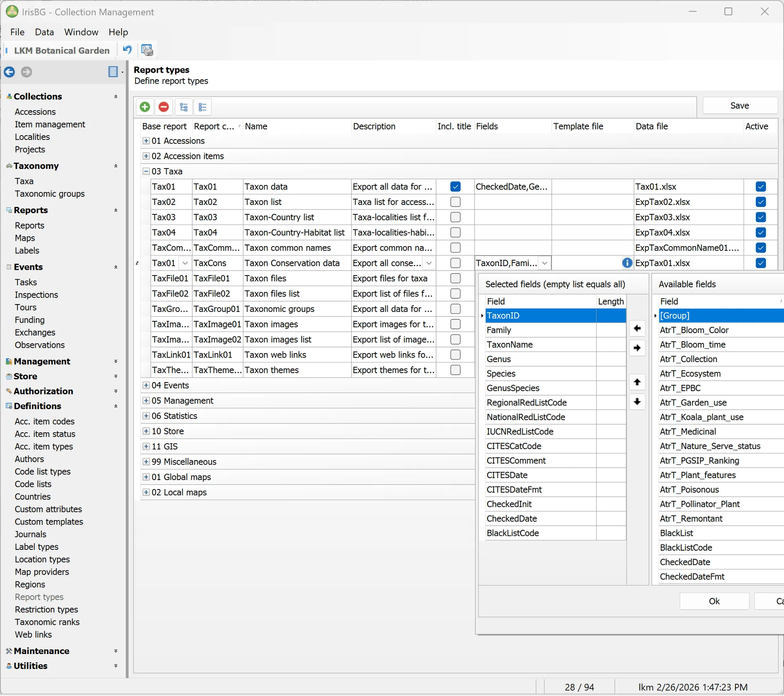
Task: Expand the 04 Events group
Action: point(146,385)
